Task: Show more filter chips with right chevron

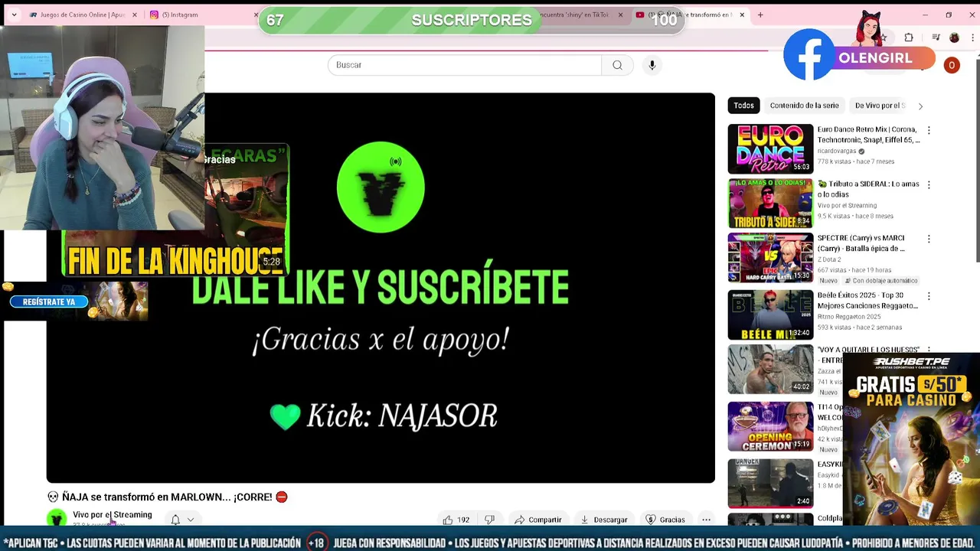Action: (x=920, y=106)
